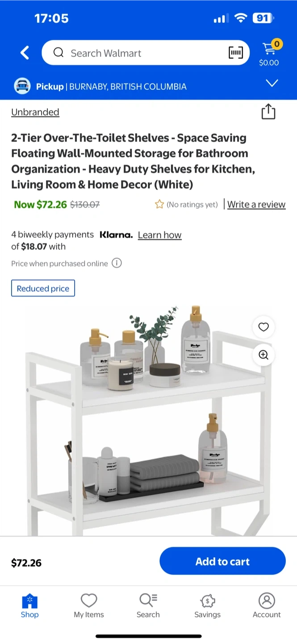Tap the Shop tab

[x=30, y=606]
